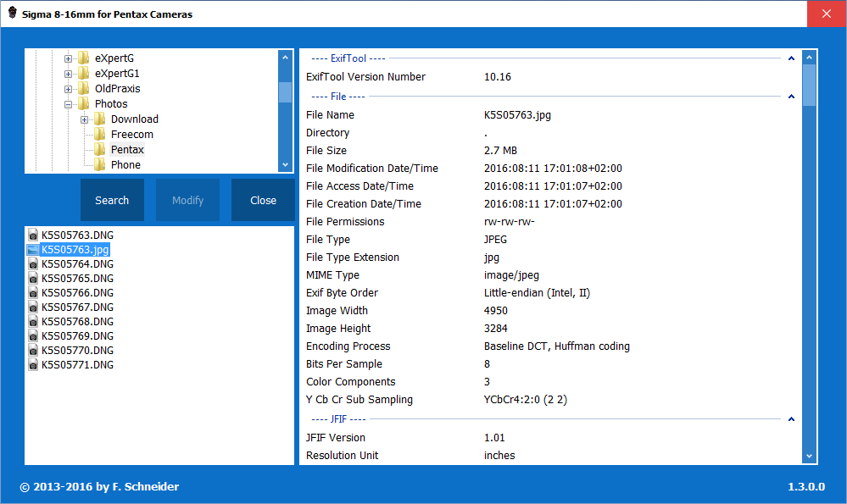847x504 pixels.
Task: Click the Download folder icon
Action: 100,119
